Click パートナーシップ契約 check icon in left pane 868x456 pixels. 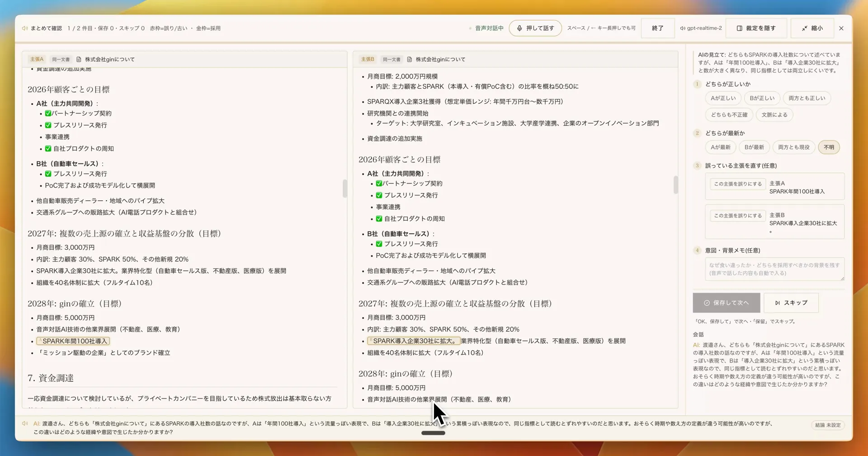pos(48,114)
